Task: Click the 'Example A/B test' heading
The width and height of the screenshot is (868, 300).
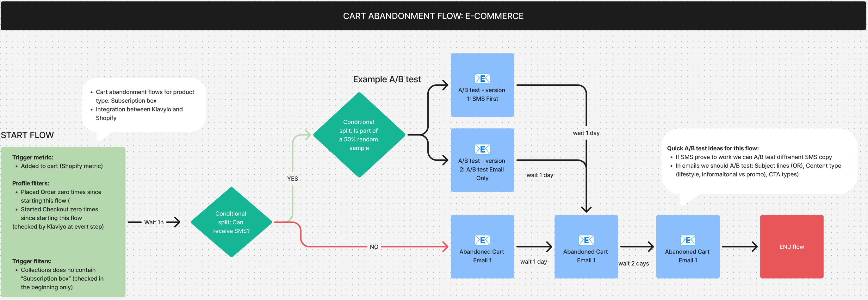Action: point(387,79)
